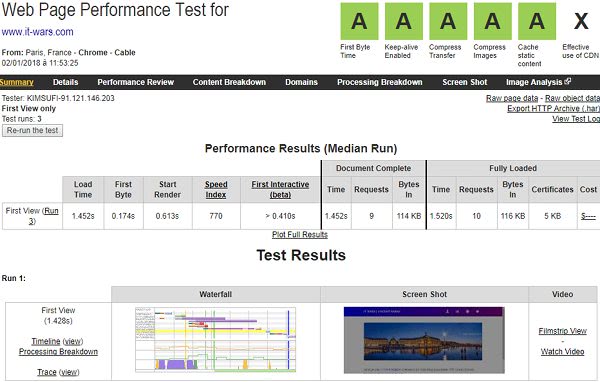
Task: Click the Fully Loaded Bytes In 116 KB
Action: 513,216
